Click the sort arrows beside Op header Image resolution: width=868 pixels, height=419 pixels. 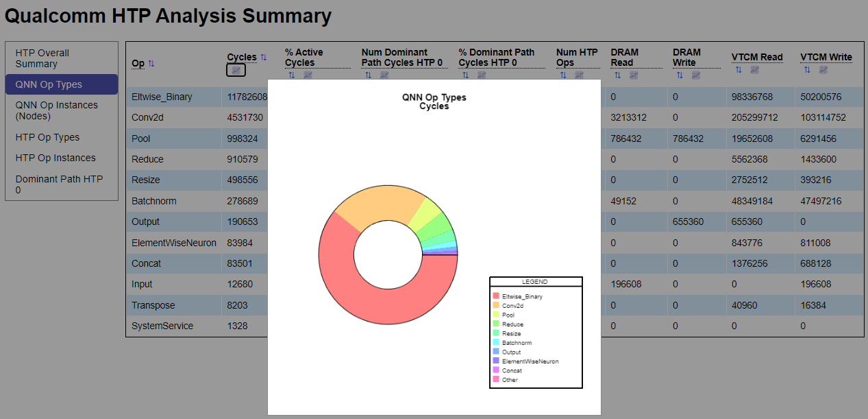click(150, 63)
